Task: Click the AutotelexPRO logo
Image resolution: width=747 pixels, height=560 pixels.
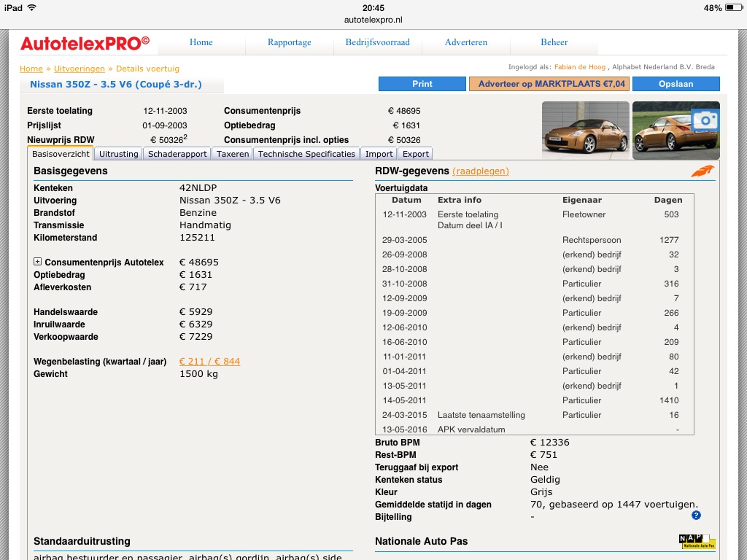Action: [85, 43]
